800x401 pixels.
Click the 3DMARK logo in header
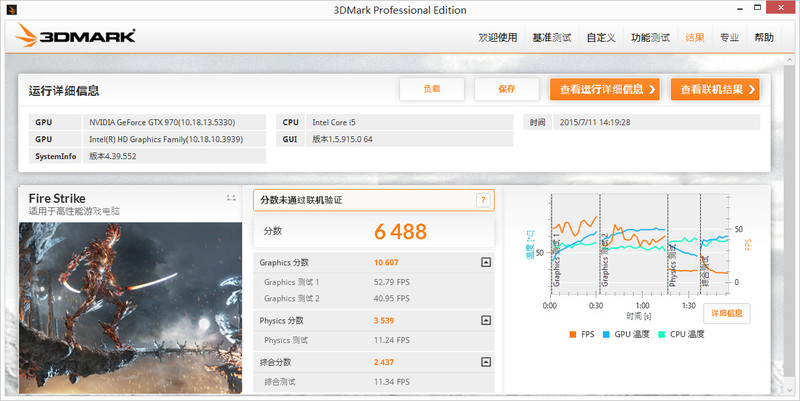[x=76, y=36]
